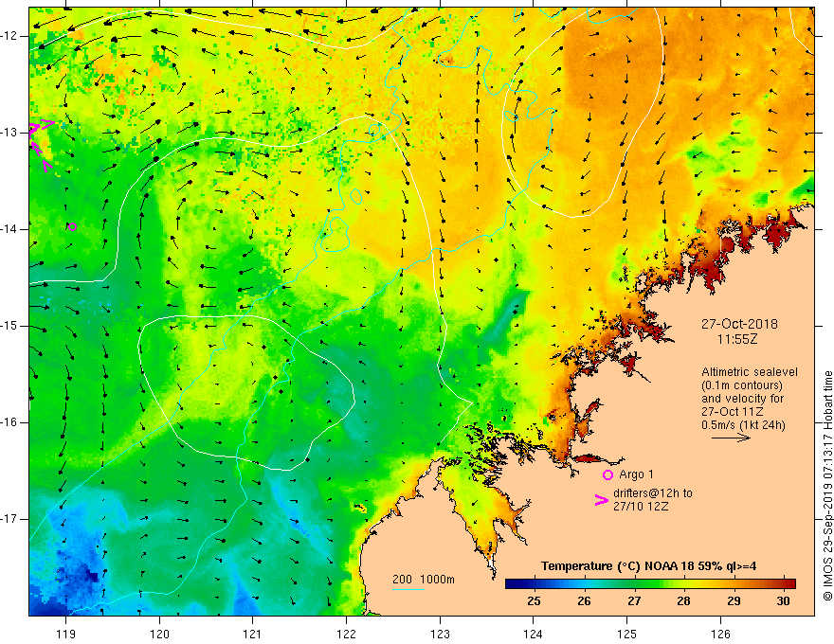
Task: Click the '(0.1m contours)' text
Action: pyautogui.click(x=742, y=385)
